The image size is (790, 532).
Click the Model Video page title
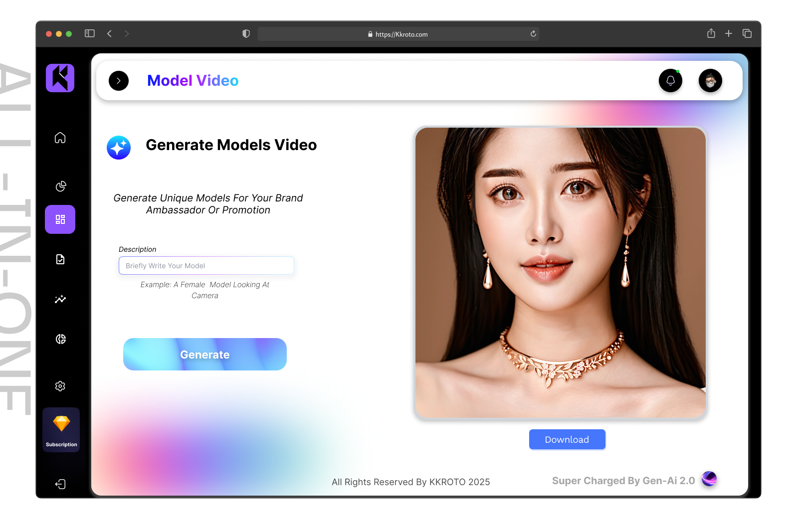click(193, 81)
